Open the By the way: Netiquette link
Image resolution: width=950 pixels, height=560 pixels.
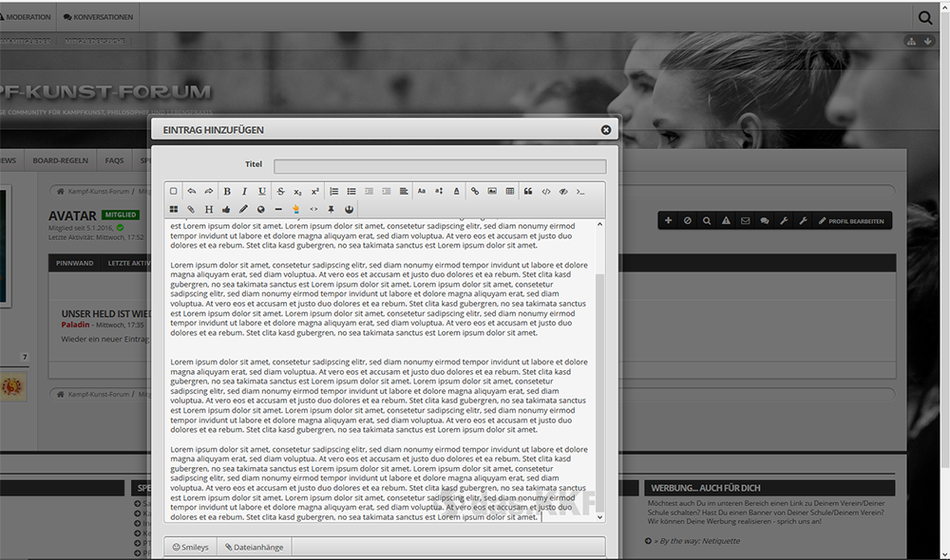coord(696,541)
